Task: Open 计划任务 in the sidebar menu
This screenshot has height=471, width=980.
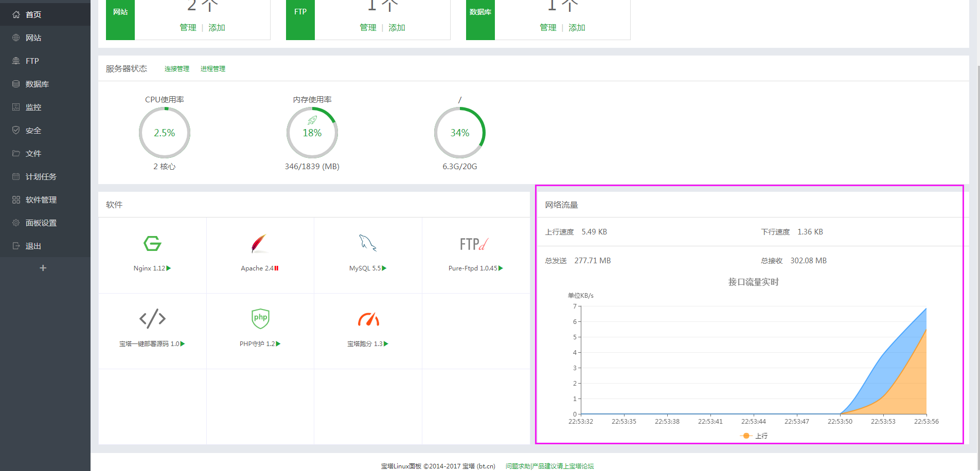Action: [x=45, y=176]
